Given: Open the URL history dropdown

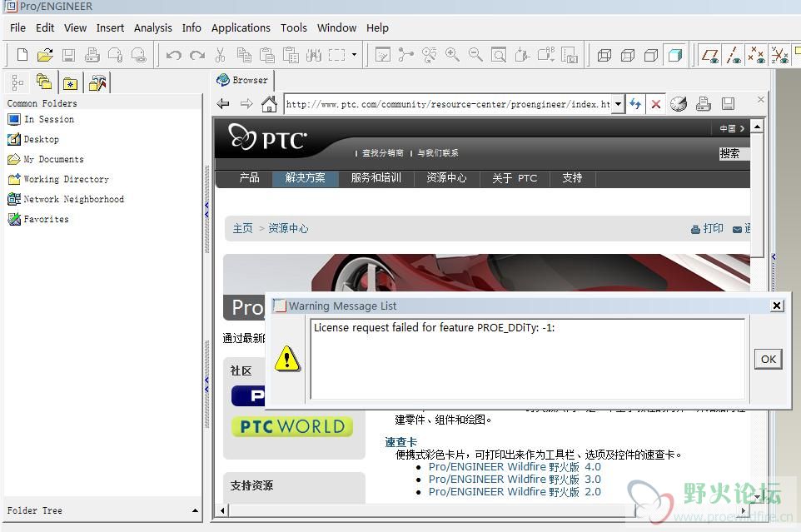Looking at the screenshot, I should coord(618,104).
